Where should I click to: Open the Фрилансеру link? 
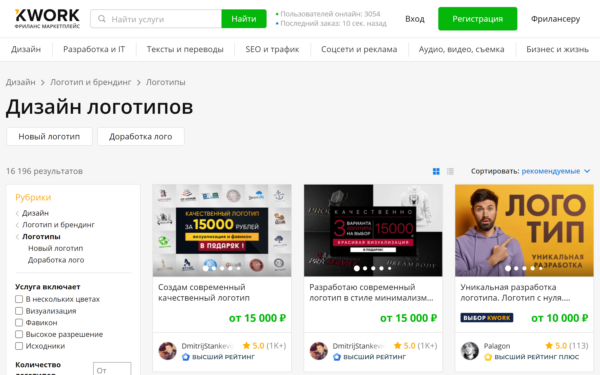(x=555, y=19)
